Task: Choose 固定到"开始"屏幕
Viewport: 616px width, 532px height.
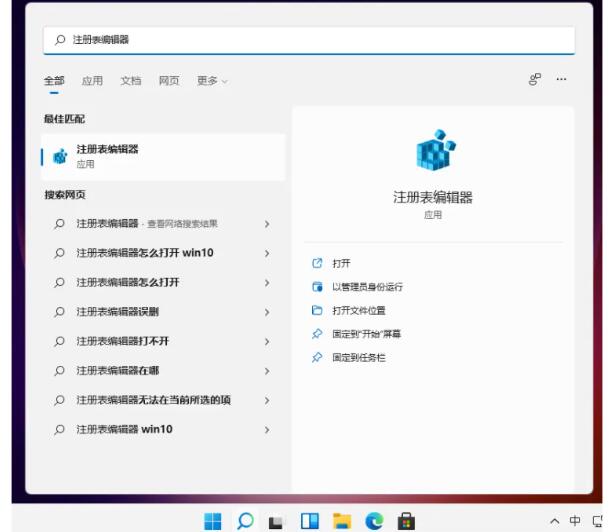Action: click(366, 334)
